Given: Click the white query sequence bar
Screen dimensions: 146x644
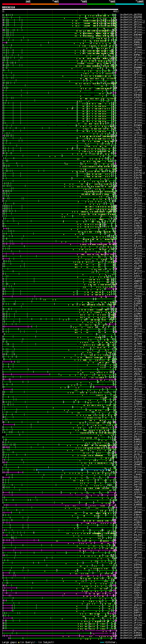Looking at the screenshot, I should tap(60, 10).
